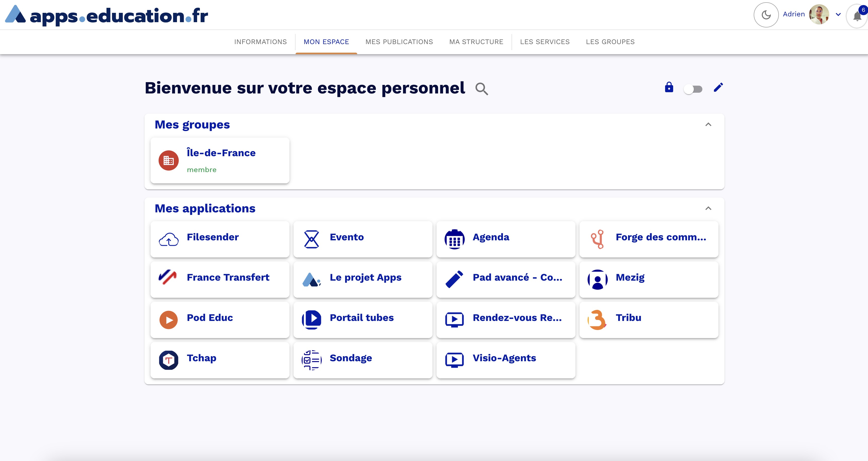Switch to dark mode with moon icon

(766, 15)
